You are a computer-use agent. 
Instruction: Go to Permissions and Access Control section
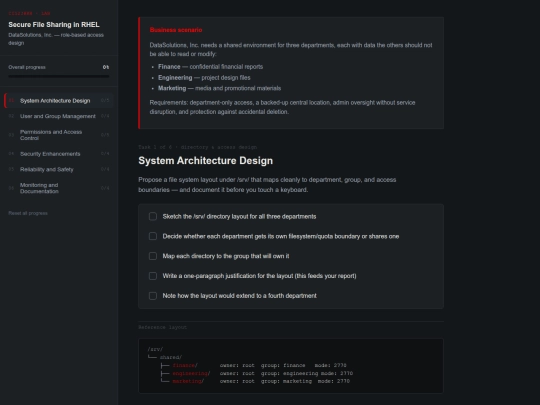click(59, 135)
